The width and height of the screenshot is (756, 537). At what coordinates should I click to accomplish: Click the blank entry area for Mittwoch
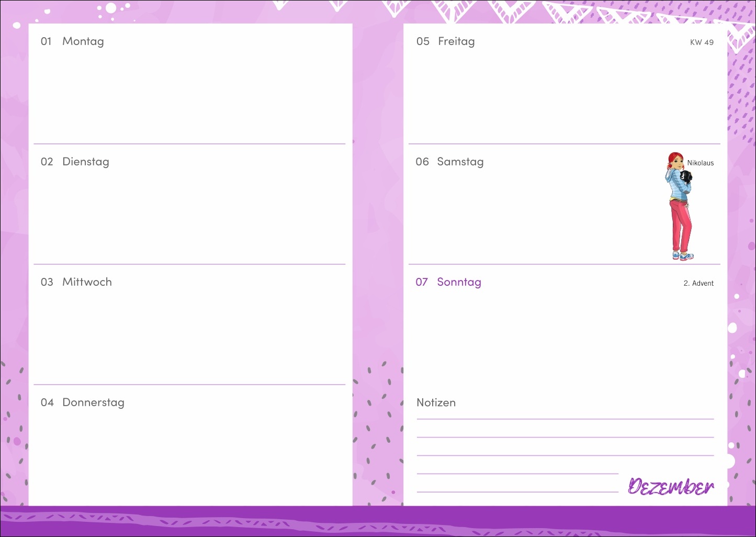(x=189, y=335)
